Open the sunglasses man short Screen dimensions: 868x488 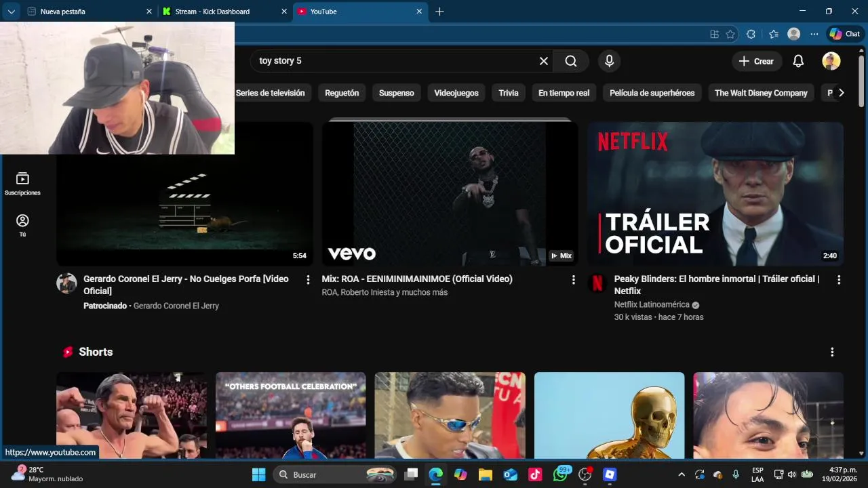coord(450,415)
